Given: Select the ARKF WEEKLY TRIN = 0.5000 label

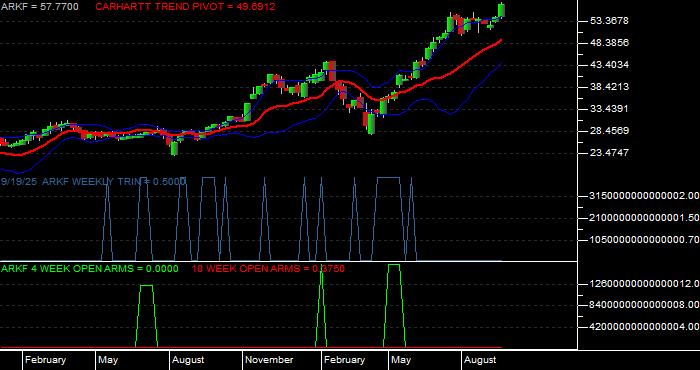Looking at the screenshot, I should point(114,182).
